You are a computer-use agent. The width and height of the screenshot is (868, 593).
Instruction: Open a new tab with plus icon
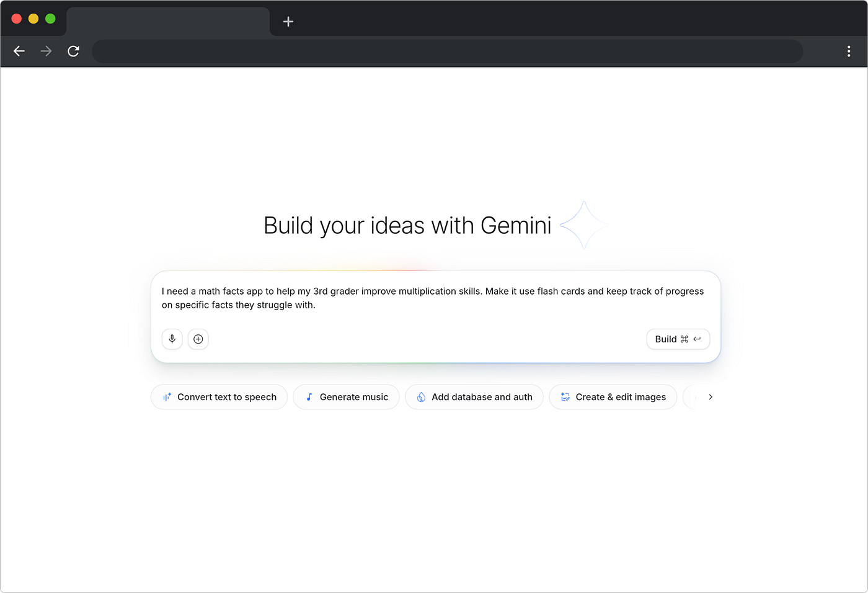pos(288,22)
